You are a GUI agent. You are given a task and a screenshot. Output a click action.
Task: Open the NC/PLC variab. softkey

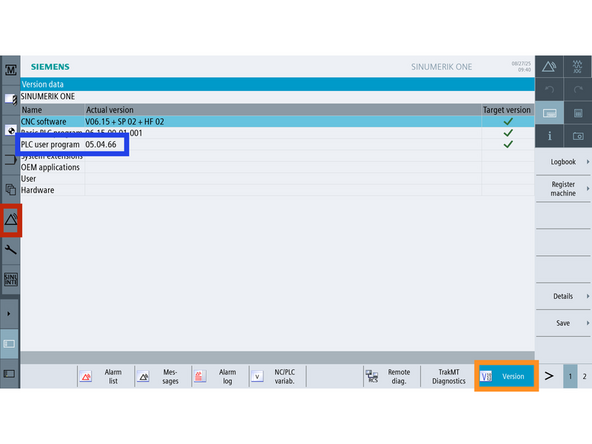[x=278, y=376]
